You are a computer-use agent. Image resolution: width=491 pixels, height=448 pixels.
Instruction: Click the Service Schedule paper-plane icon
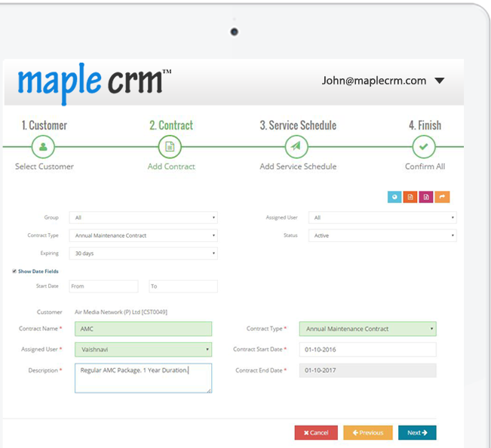[296, 146]
